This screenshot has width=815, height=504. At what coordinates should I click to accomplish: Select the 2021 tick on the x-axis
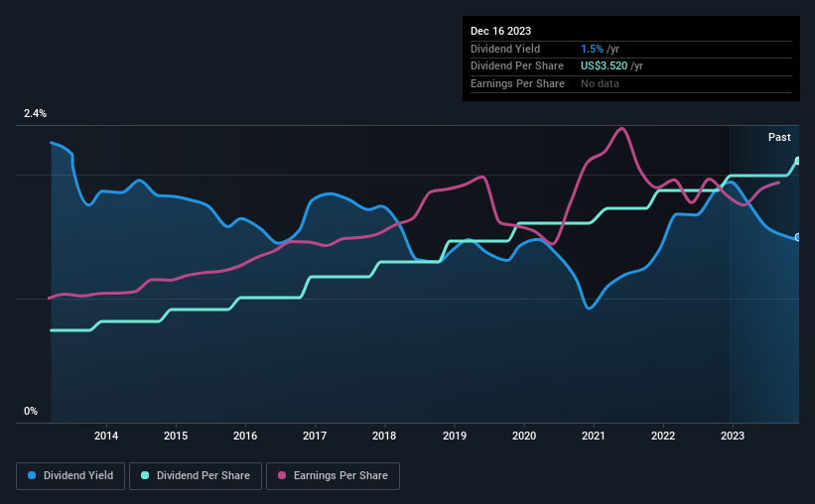pos(593,436)
